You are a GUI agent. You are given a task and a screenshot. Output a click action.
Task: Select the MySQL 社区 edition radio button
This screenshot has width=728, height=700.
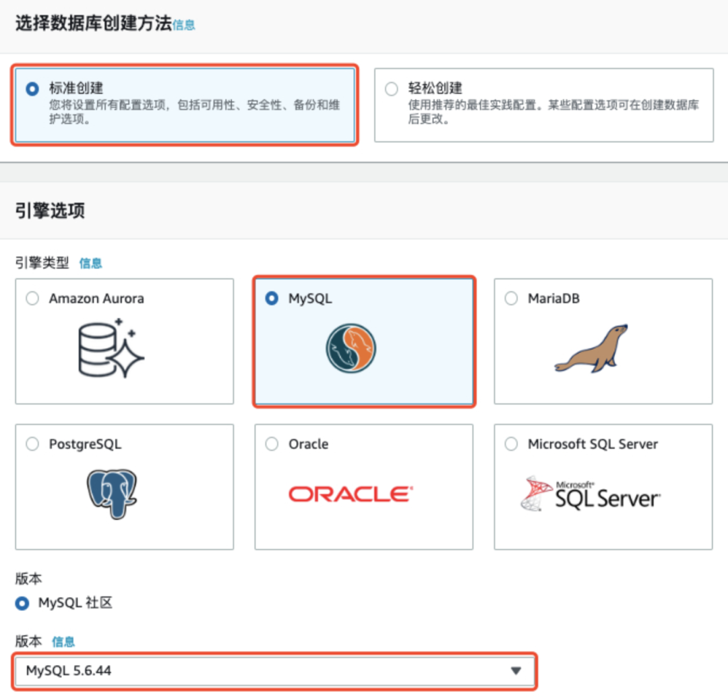pyautogui.click(x=22, y=604)
